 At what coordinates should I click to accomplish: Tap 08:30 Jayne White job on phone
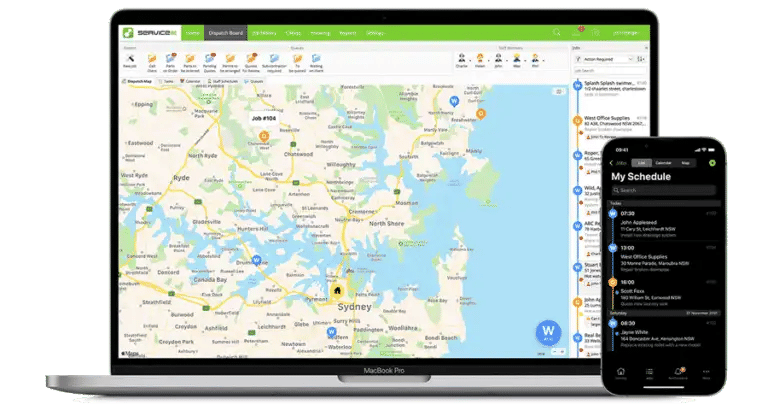point(664,334)
